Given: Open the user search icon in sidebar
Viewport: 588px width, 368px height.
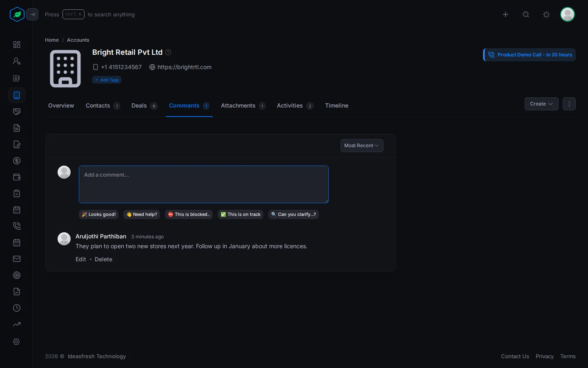Looking at the screenshot, I should click(x=17, y=61).
